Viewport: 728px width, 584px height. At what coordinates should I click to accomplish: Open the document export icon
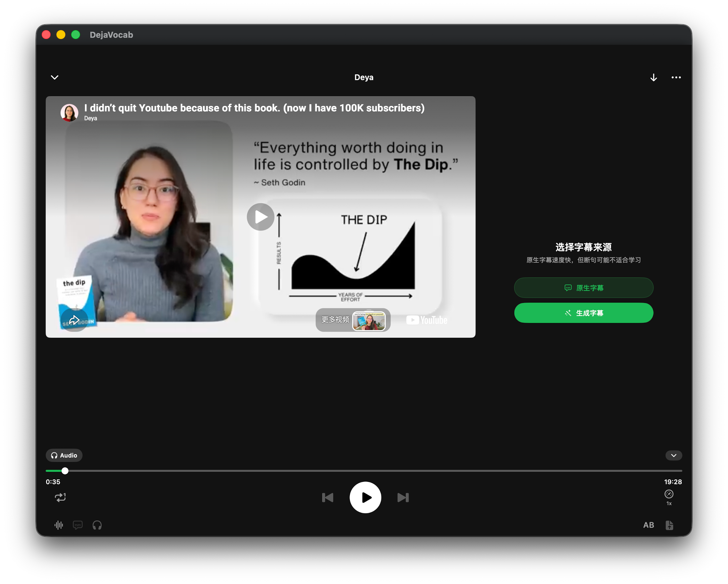coord(669,525)
